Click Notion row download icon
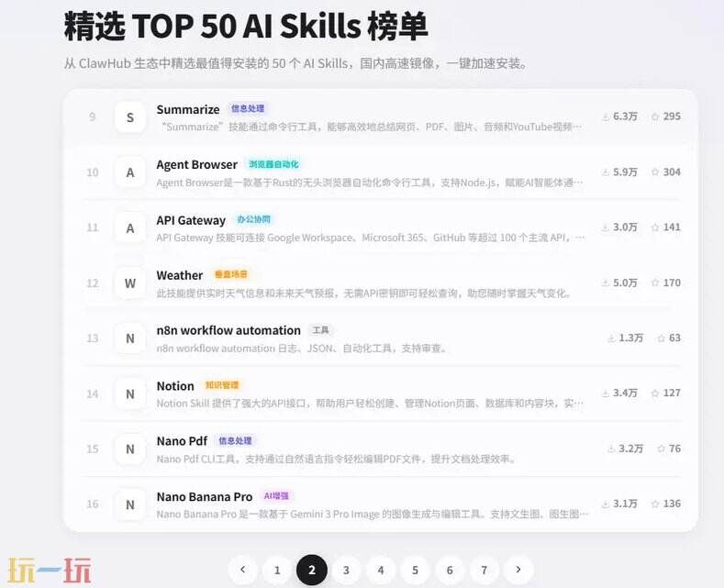The image size is (724, 588). [606, 394]
